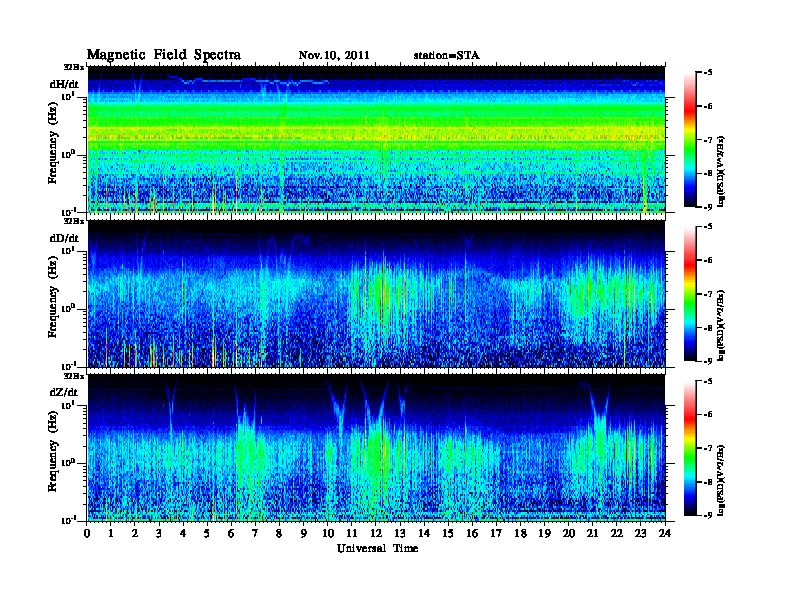Click the color scale bar beside dD/dt panel
Image resolution: width=792 pixels, height=612 pixels.
(690, 294)
